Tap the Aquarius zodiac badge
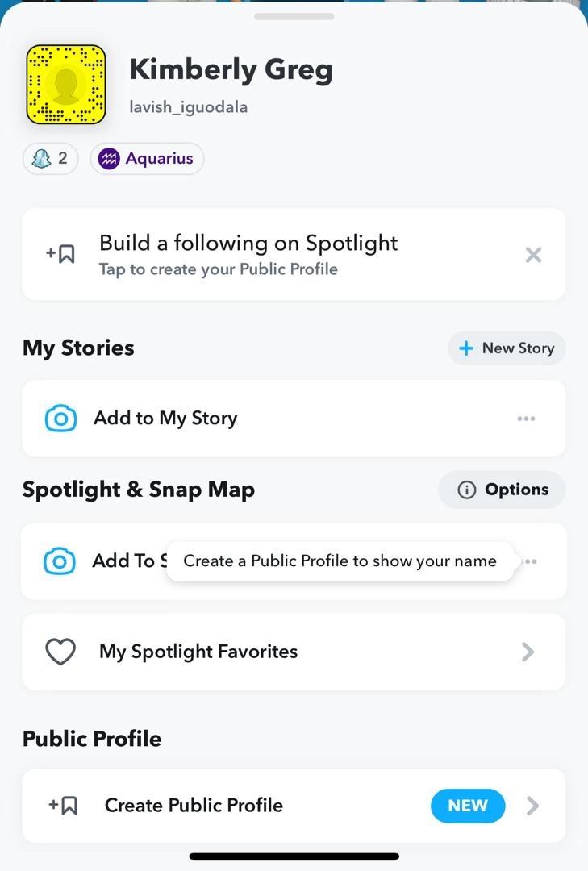This screenshot has height=871, width=588. pyautogui.click(x=147, y=159)
